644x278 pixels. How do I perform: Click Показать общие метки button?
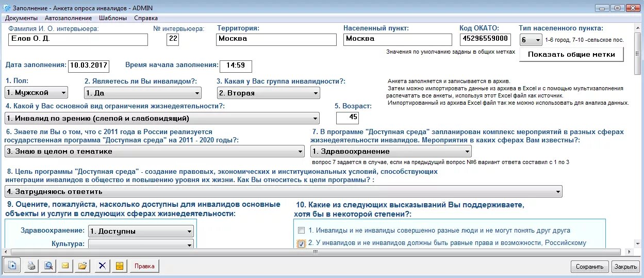pyautogui.click(x=571, y=55)
